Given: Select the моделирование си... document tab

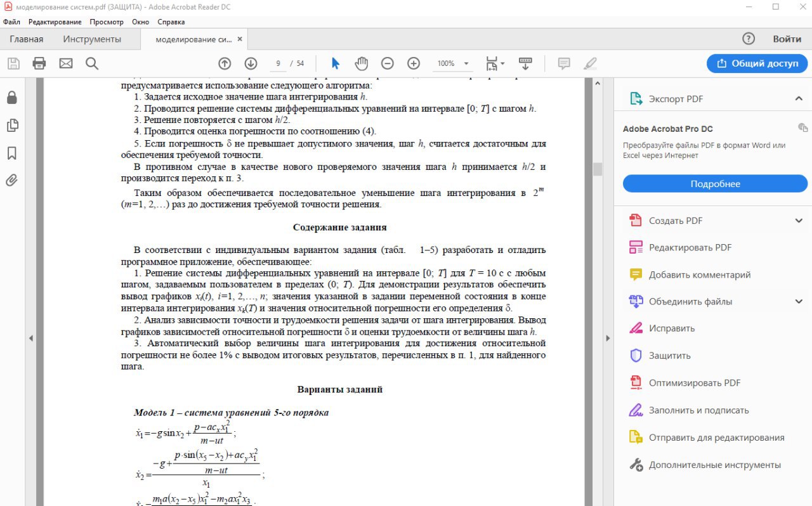Looking at the screenshot, I should (x=193, y=39).
